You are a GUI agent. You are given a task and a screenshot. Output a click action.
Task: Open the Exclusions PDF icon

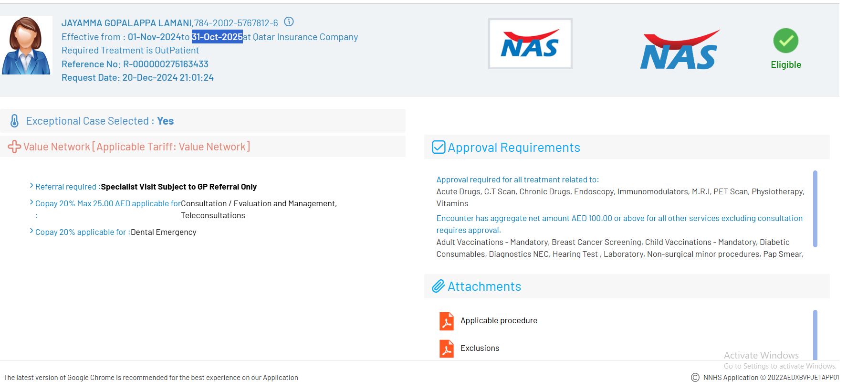pyautogui.click(x=446, y=349)
